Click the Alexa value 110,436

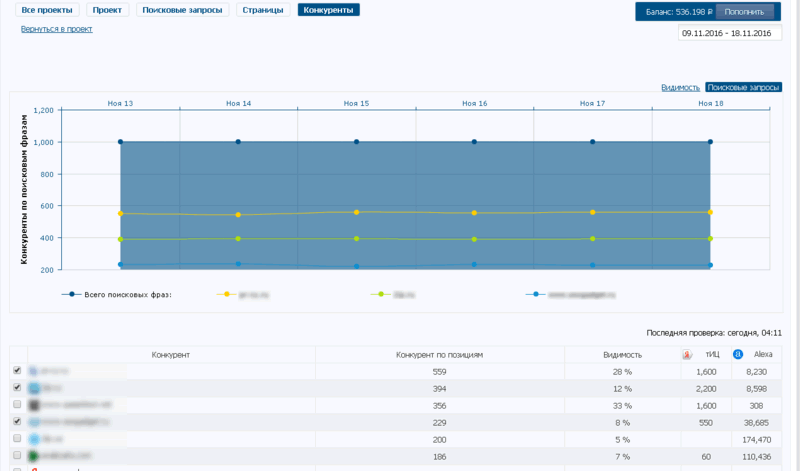tap(756, 456)
